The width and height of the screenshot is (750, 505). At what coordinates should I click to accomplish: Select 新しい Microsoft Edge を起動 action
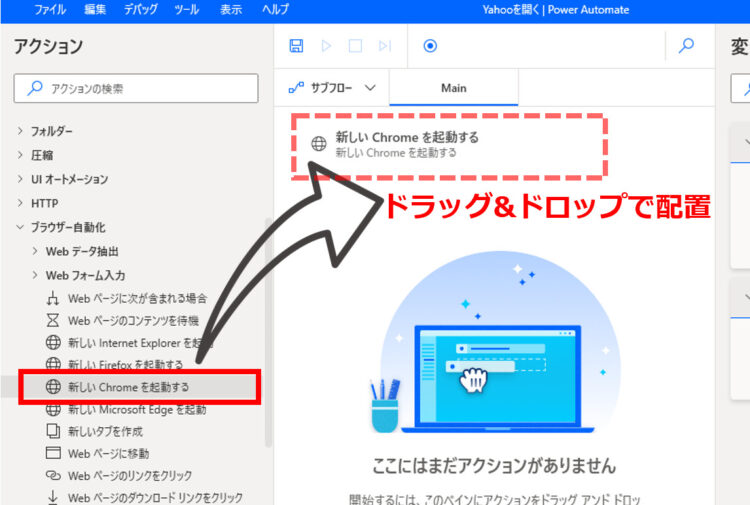click(126, 409)
